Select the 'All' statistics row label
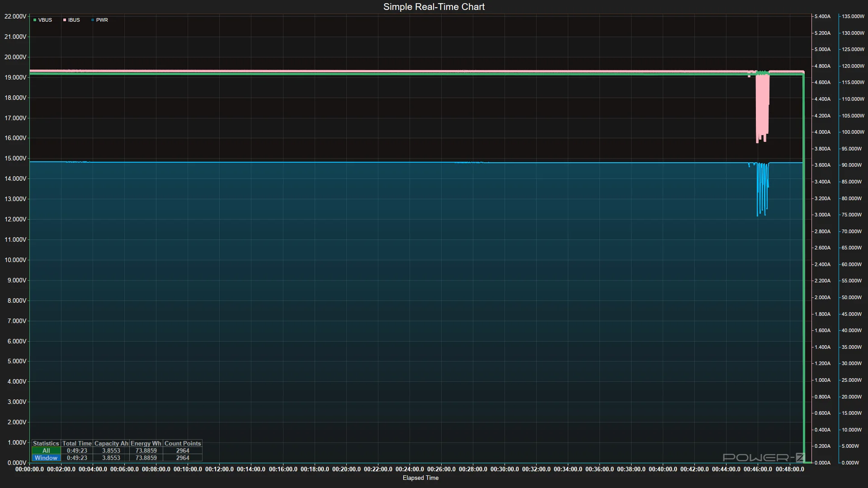This screenshot has height=488, width=868. 46,450
